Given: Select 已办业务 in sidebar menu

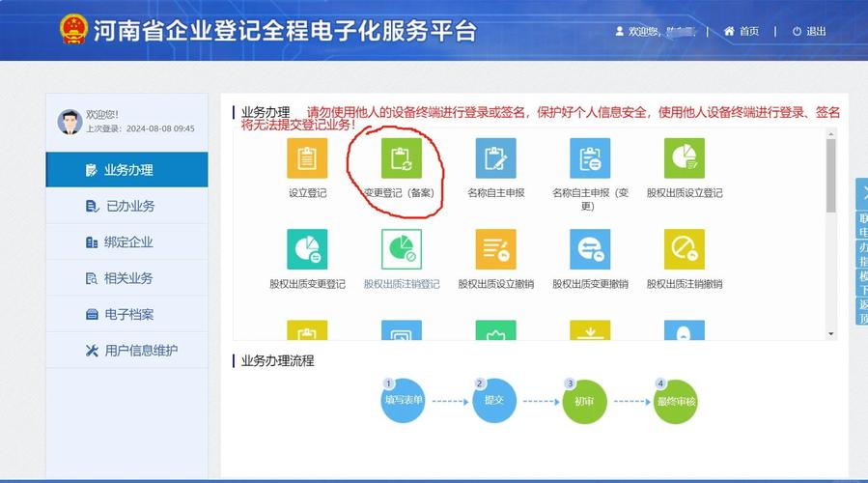Looking at the screenshot, I should pyautogui.click(x=126, y=206).
